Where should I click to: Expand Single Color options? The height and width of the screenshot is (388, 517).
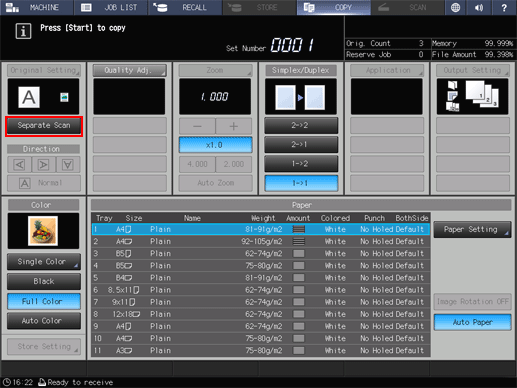coord(44,262)
